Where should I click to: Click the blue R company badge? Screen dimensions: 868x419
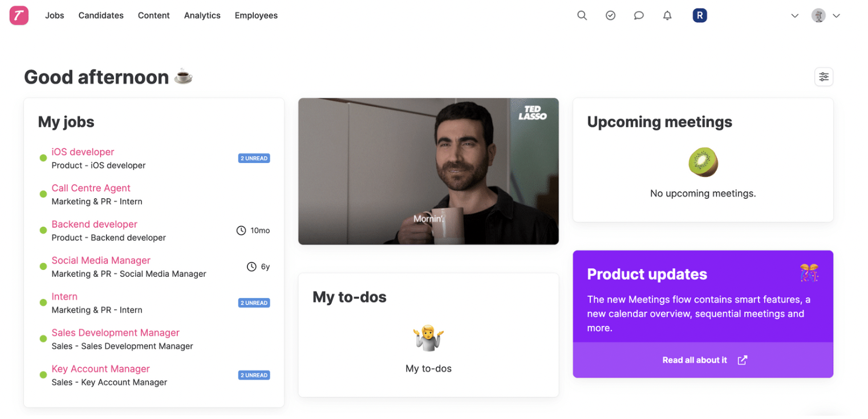[700, 15]
